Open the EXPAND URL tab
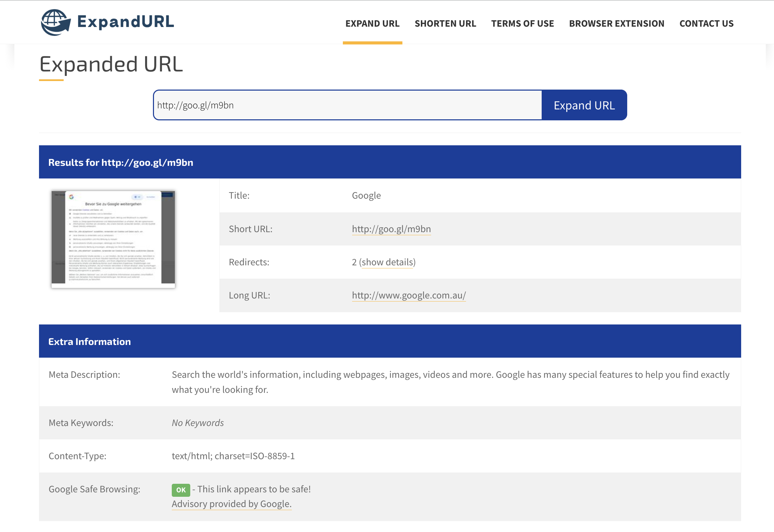The width and height of the screenshot is (774, 532). [372, 24]
